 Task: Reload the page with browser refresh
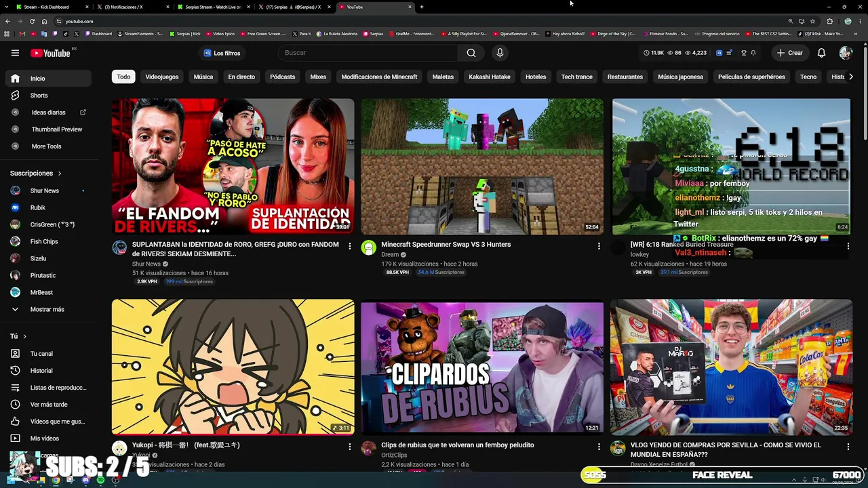click(32, 21)
